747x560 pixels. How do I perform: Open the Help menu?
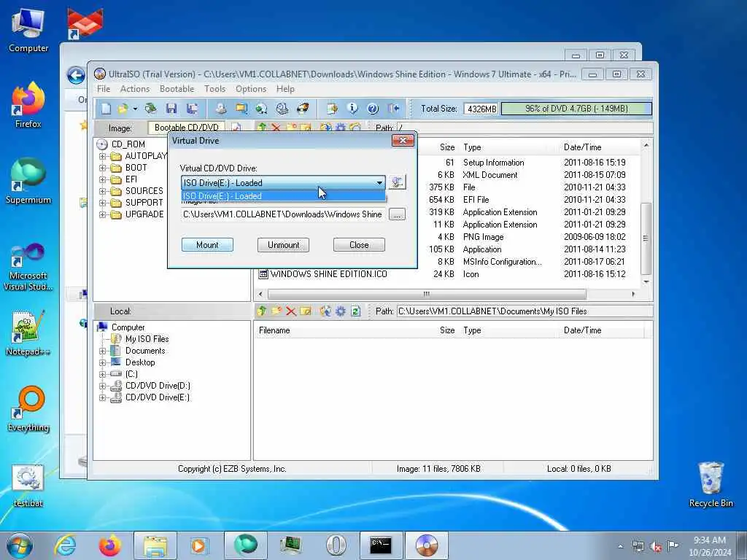tap(285, 89)
